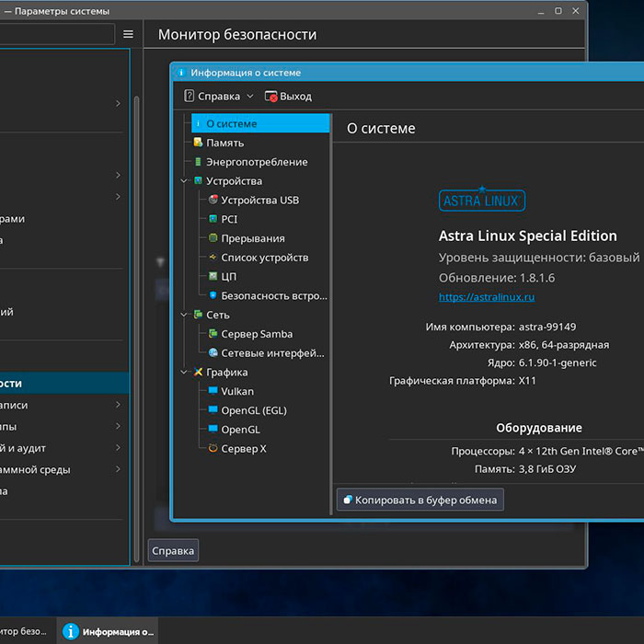644x644 pixels.
Task: Expand the chevron next to 'аписи' sidebar row
Action: click(118, 405)
